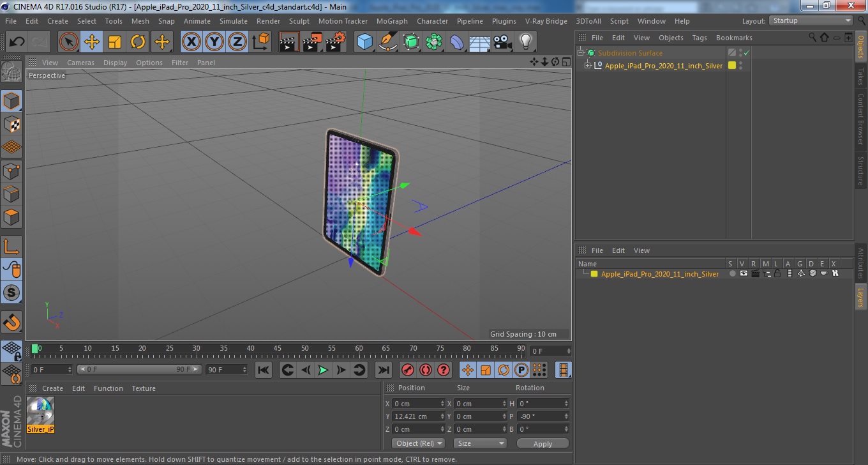Enable Axis mode in left toolbar
The image size is (868, 465).
click(11, 247)
